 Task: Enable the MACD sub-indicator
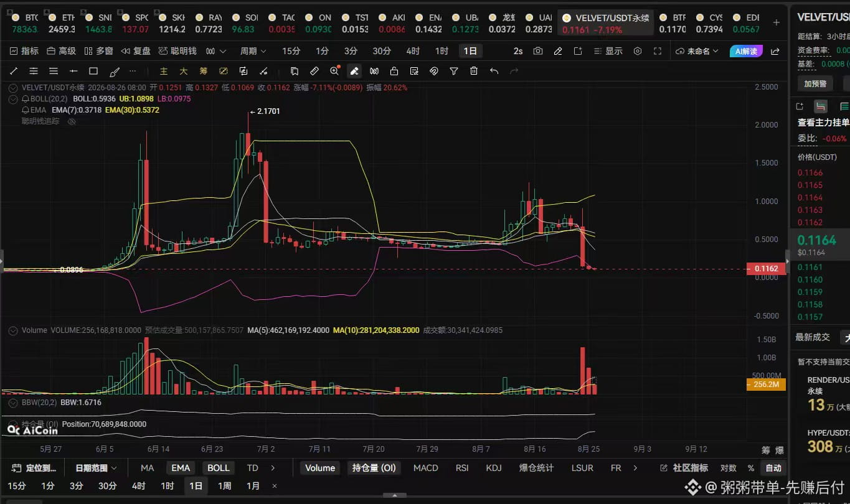(x=426, y=468)
